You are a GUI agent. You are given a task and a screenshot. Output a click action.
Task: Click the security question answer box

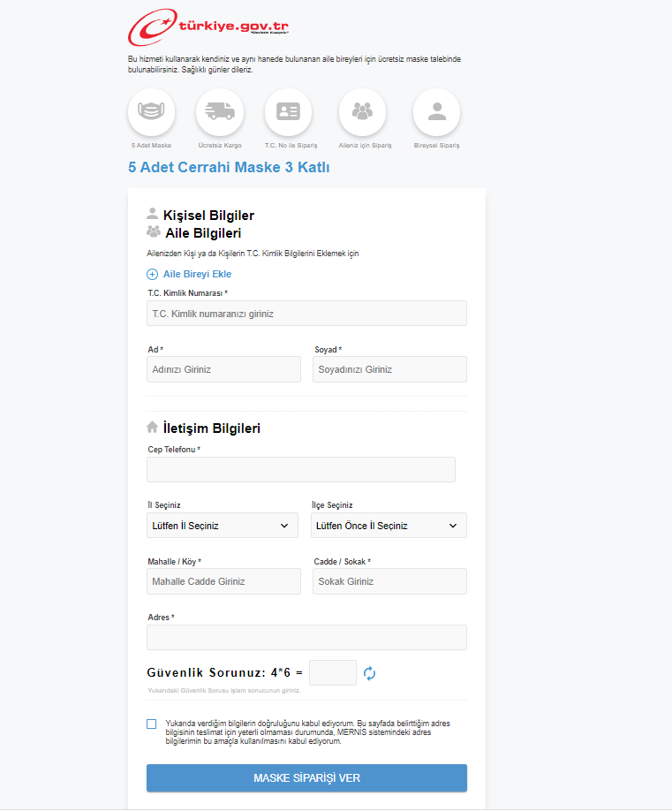coord(333,673)
